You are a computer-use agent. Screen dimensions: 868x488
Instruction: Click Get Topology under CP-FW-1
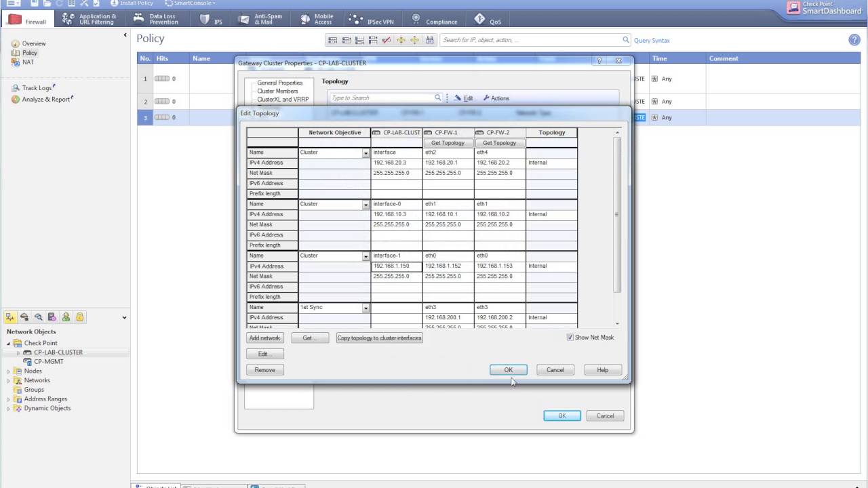[x=448, y=143]
